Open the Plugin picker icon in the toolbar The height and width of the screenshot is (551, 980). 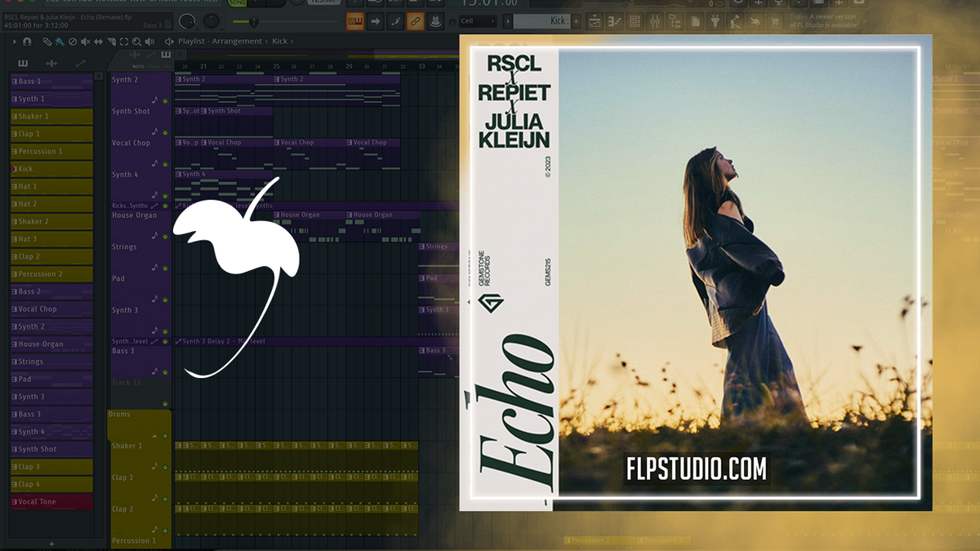714,21
